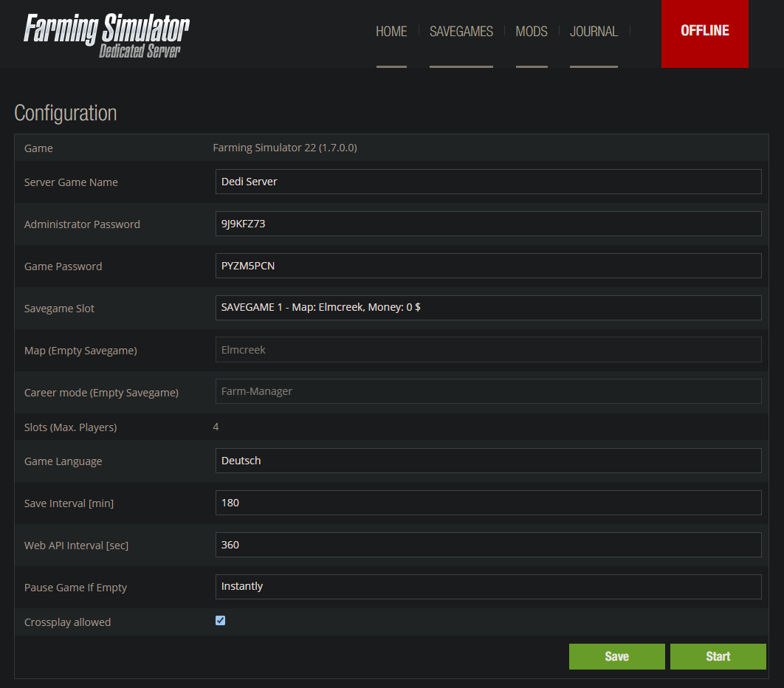Open the MODS section
Viewport: 784px width, 688px height.
pyautogui.click(x=532, y=32)
